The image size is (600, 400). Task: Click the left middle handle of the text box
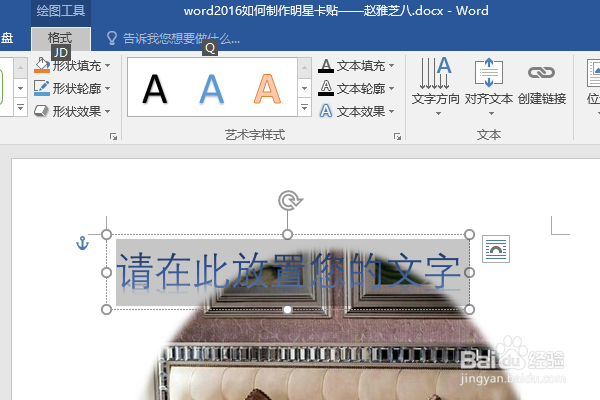[106, 272]
